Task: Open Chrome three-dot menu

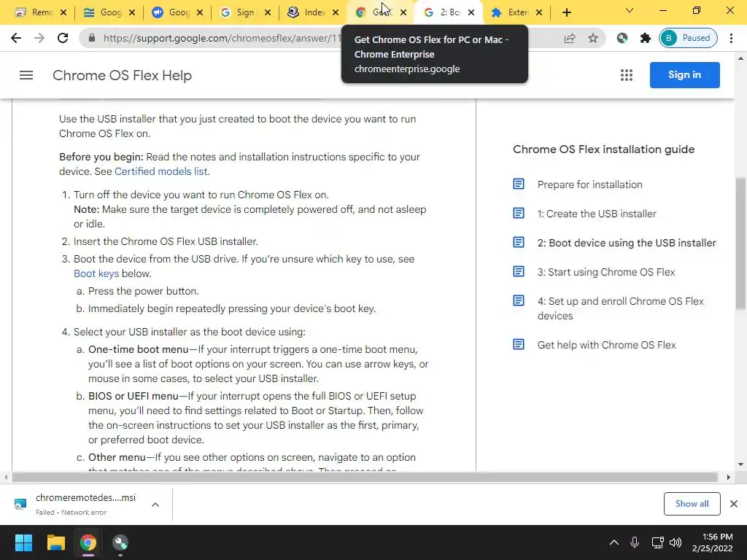Action: [731, 38]
